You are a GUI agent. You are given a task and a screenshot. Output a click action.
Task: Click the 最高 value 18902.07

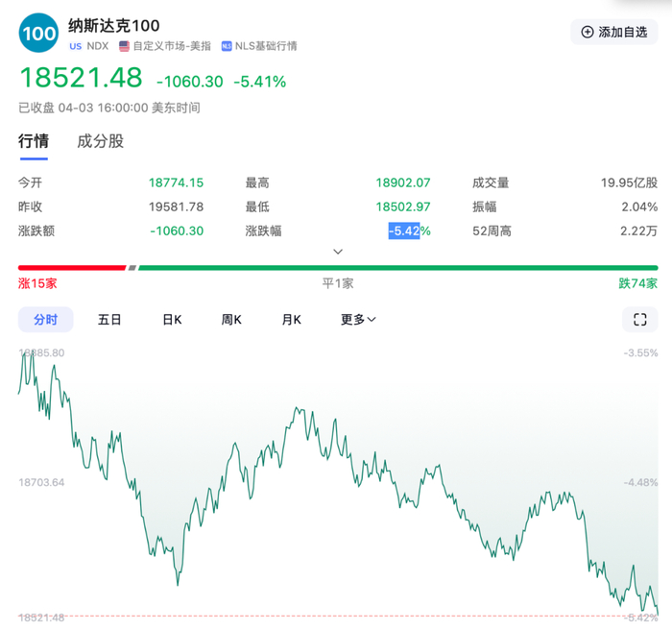pos(403,183)
